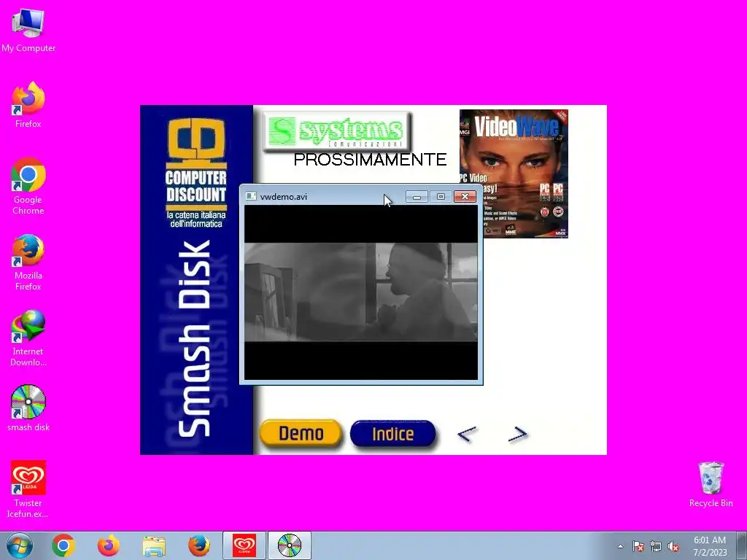Screen dimensions: 747x560
Task: Go to the next page arrow
Action: pyautogui.click(x=518, y=434)
